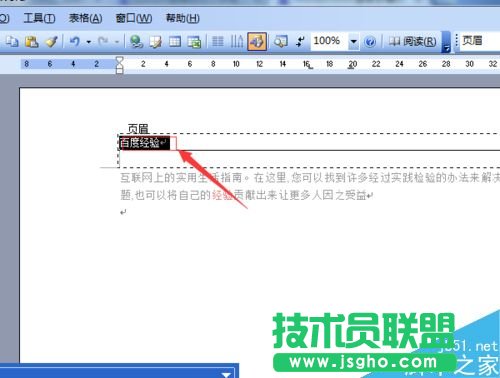The height and width of the screenshot is (378, 500).
Task: Open the Tables and Borders icon
Action: [155, 42]
